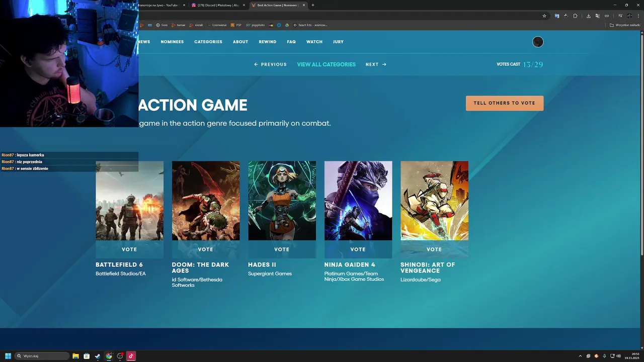
Task: Switch to the Discord browser tab
Action: (218, 5)
